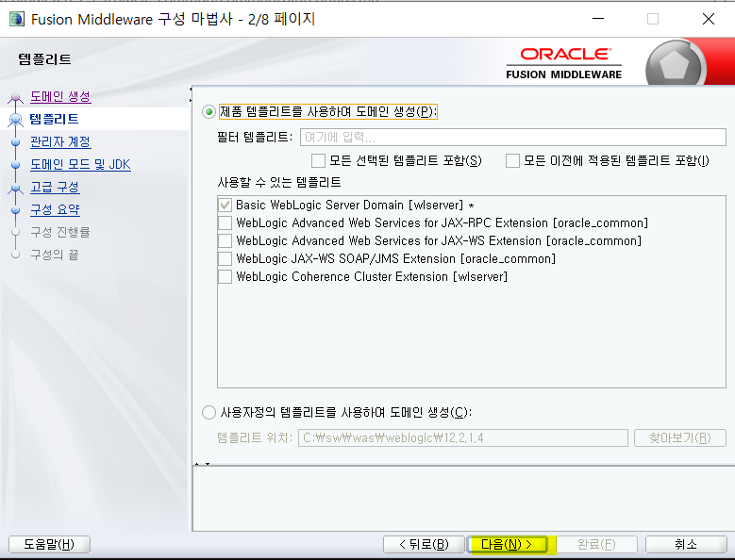735x560 pixels.
Task: Go to 도메인 생성 step link
Action: [x=60, y=96]
